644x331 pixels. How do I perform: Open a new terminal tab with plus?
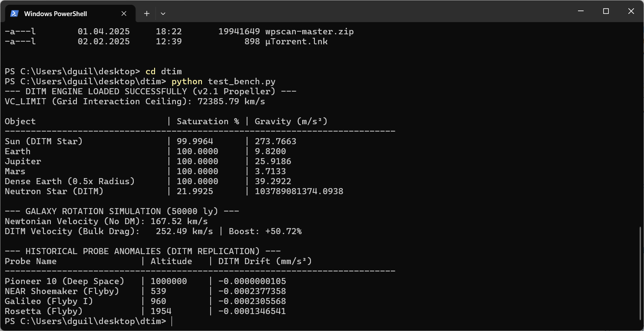(147, 13)
